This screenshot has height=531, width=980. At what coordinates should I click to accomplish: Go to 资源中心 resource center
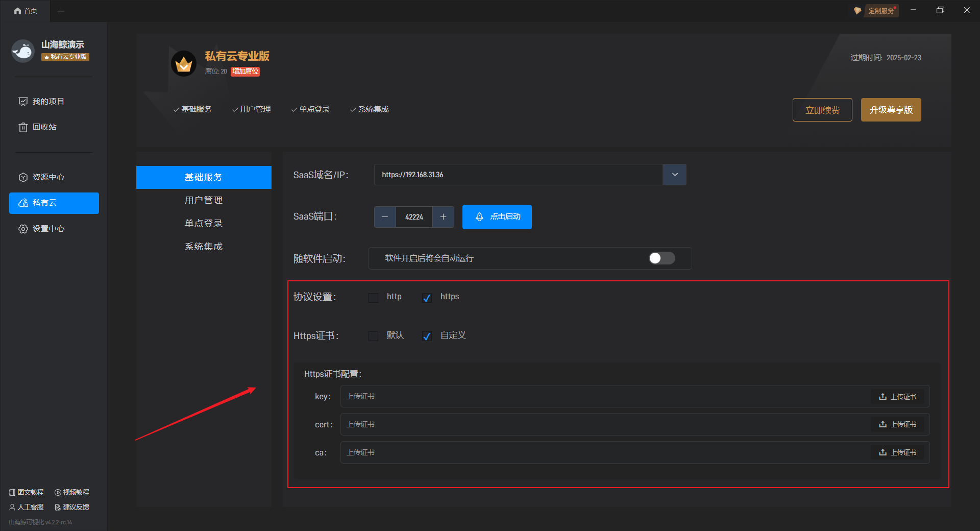(x=48, y=177)
